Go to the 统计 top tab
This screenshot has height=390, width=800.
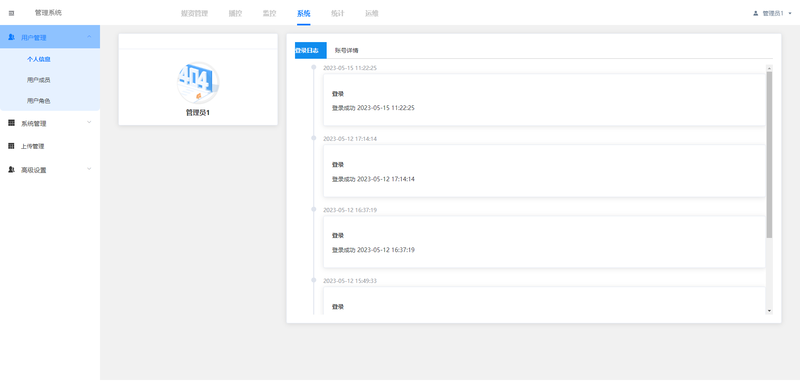pos(338,14)
